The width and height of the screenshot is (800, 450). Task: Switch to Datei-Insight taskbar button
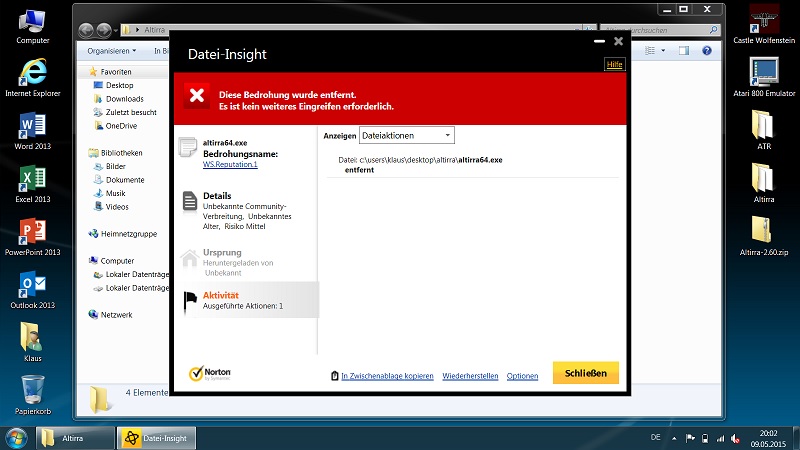tap(156, 438)
